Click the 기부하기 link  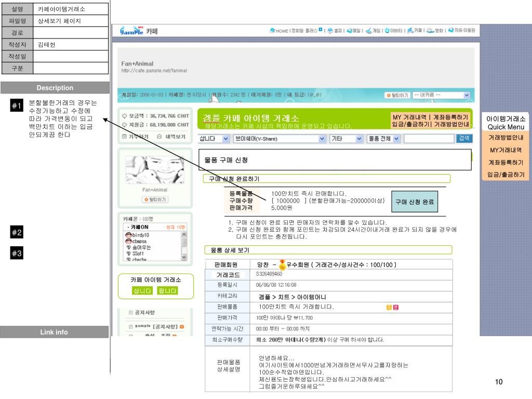(136, 137)
